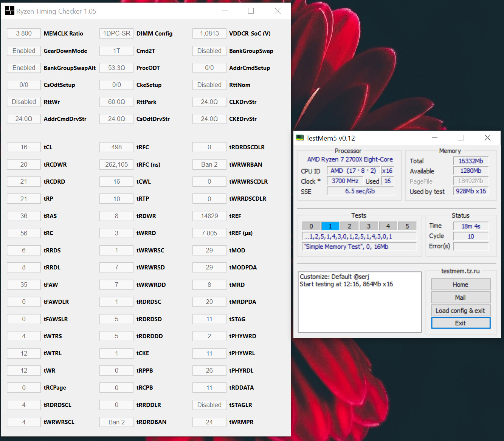The height and width of the screenshot is (441, 504).
Task: Click the tCWL label
Action: pos(144,182)
